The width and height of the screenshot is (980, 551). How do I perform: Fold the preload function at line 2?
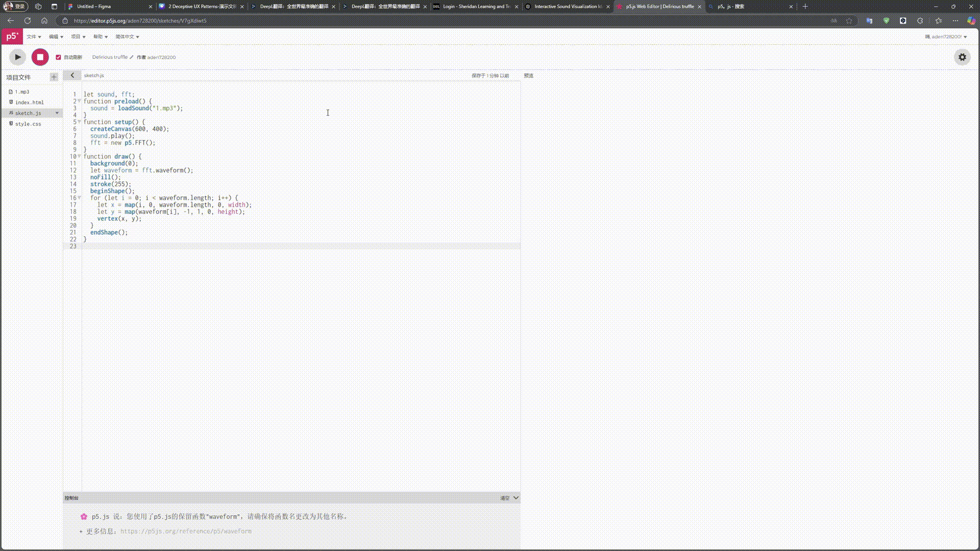[79, 101]
